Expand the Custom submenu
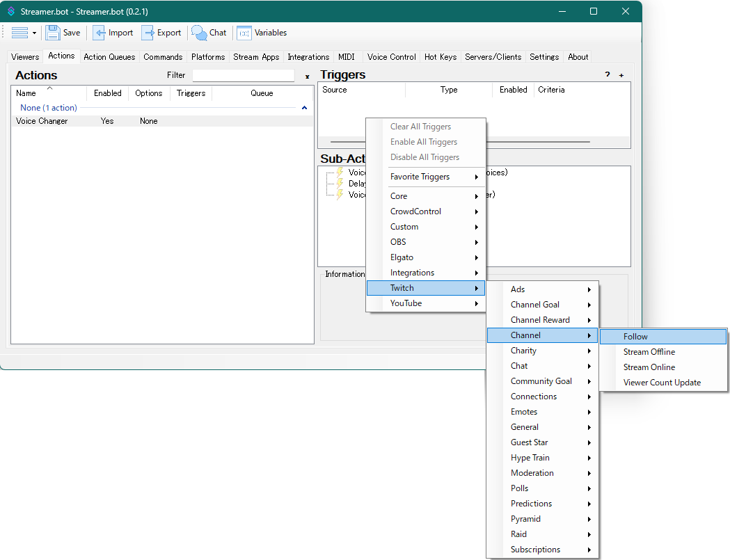Viewport: 730px width, 560px height. tap(426, 227)
